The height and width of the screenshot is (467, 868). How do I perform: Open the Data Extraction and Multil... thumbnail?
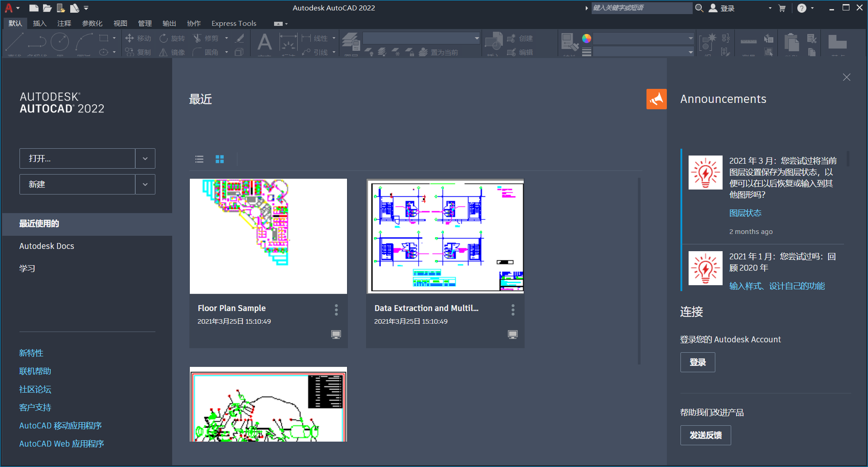coord(445,236)
